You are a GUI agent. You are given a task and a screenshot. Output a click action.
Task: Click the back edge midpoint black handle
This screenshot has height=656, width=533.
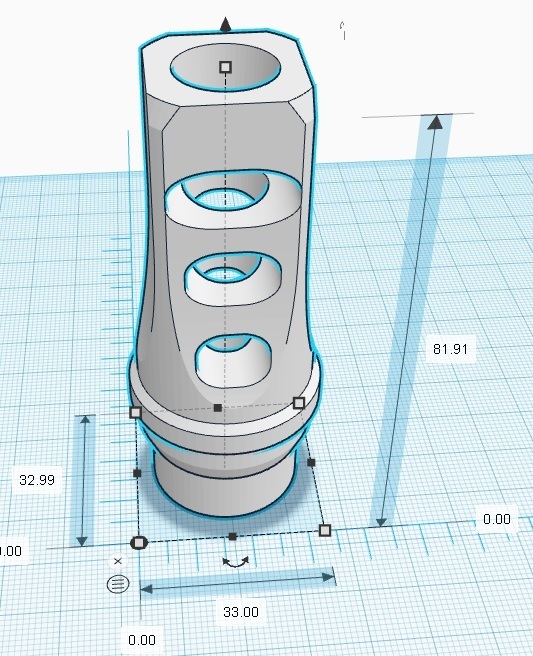(x=218, y=407)
